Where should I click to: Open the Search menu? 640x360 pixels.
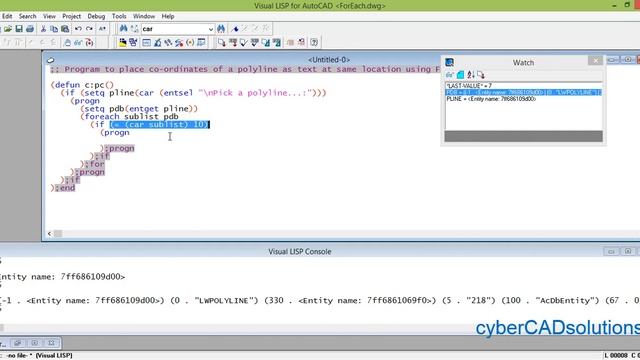pyautogui.click(x=27, y=16)
